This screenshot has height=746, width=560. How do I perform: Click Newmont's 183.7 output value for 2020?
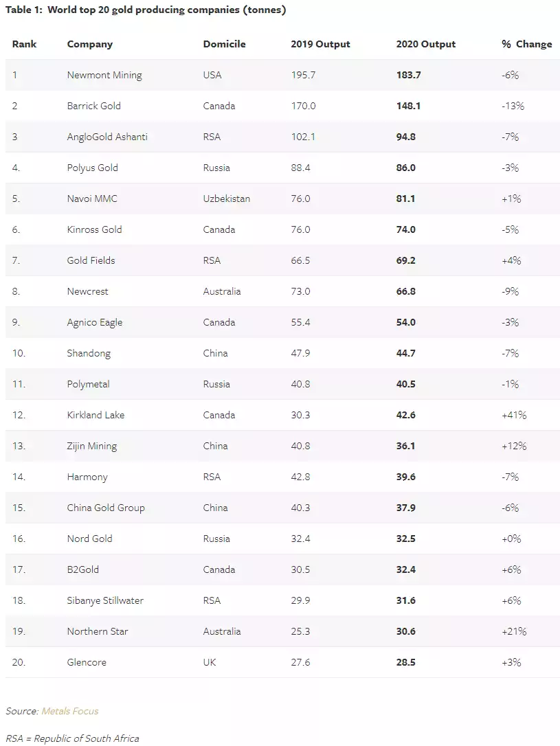pyautogui.click(x=408, y=75)
